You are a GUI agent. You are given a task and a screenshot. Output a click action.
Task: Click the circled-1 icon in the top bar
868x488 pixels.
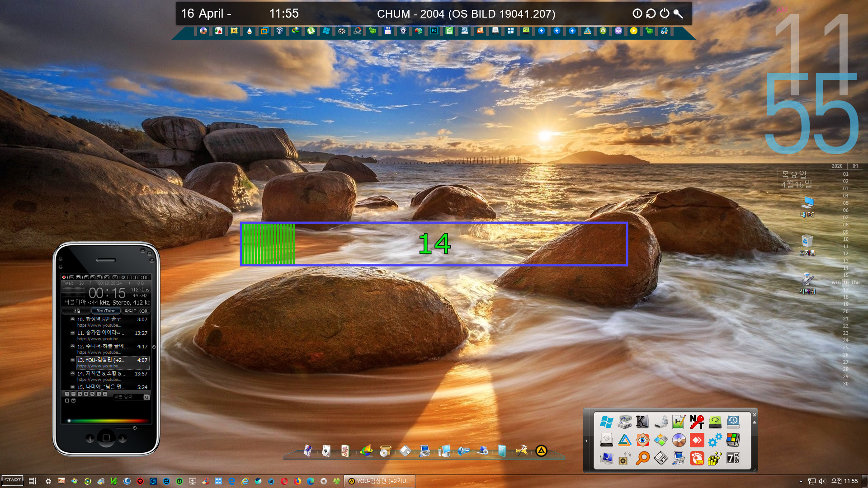pos(637,14)
